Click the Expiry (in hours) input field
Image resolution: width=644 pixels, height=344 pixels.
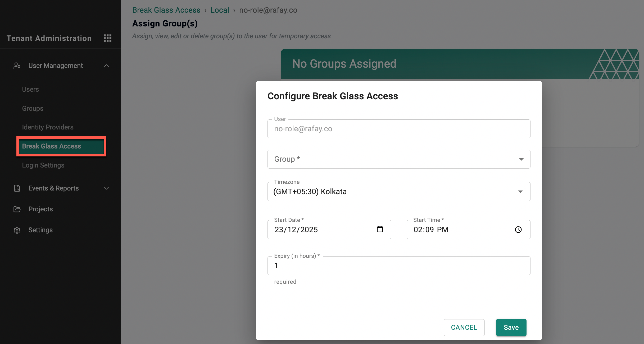398,266
